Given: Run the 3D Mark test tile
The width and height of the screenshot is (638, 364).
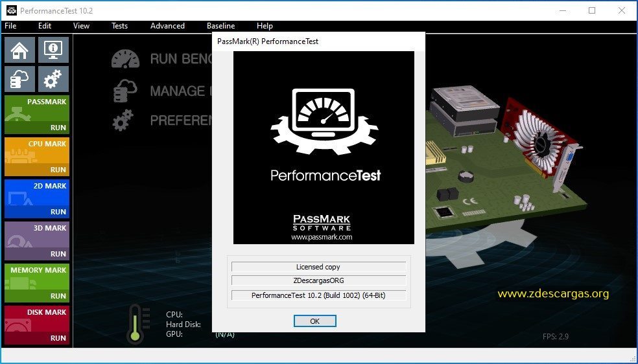Looking at the screenshot, I should 36,241.
